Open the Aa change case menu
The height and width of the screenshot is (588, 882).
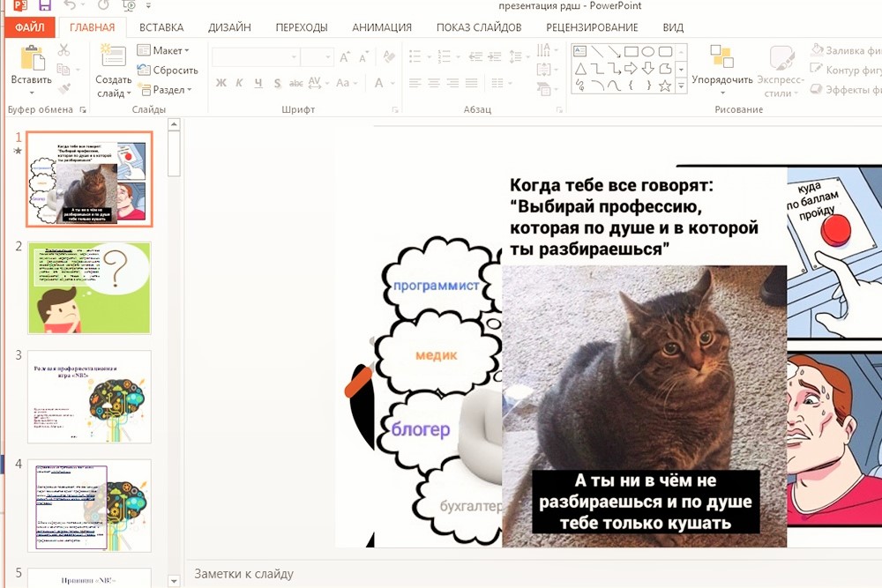(x=346, y=83)
